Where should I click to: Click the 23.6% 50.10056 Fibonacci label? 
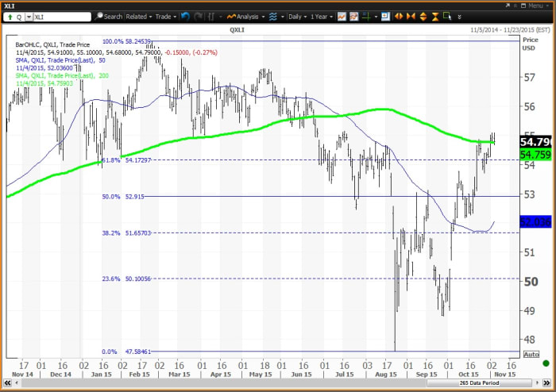[126, 279]
